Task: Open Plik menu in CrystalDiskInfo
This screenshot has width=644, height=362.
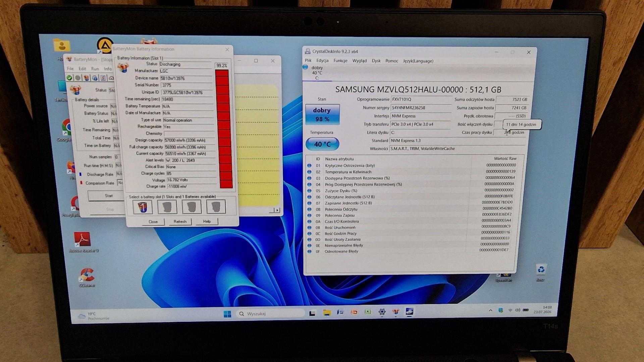Action: pos(308,61)
